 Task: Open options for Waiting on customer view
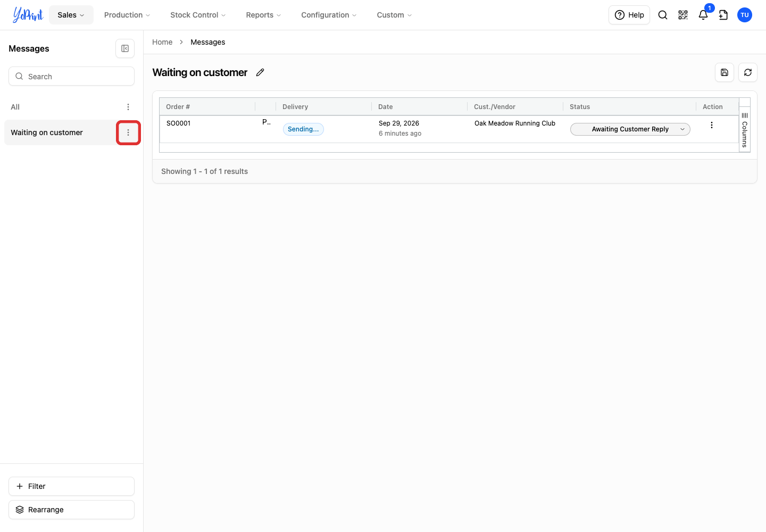tap(128, 132)
